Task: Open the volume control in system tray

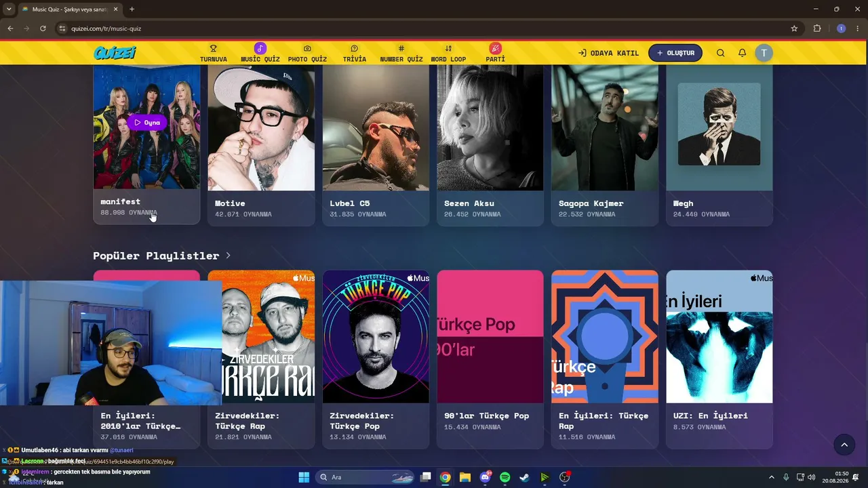Action: click(812, 477)
